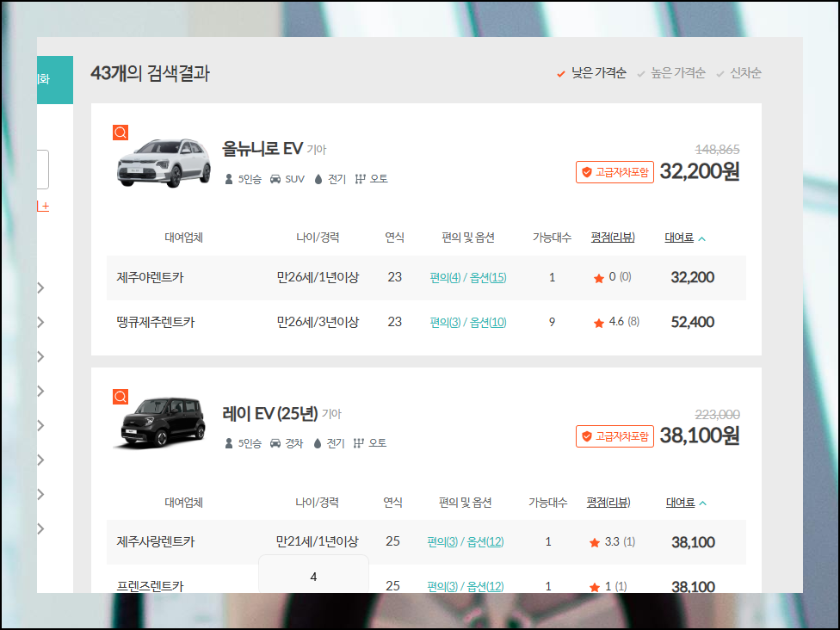Open 편의(4) link for 제주야렌트카
The height and width of the screenshot is (630, 840).
click(445, 277)
